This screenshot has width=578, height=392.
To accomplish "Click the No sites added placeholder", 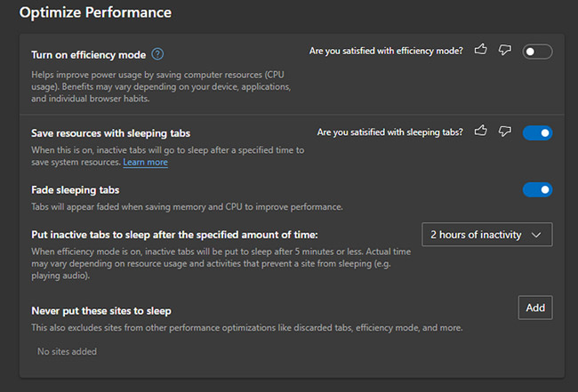I will [x=67, y=351].
